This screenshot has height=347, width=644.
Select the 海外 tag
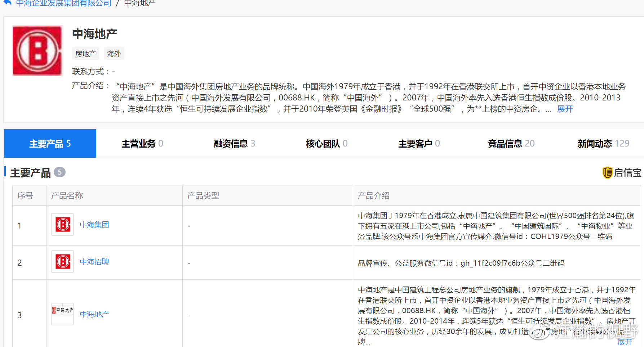[114, 54]
